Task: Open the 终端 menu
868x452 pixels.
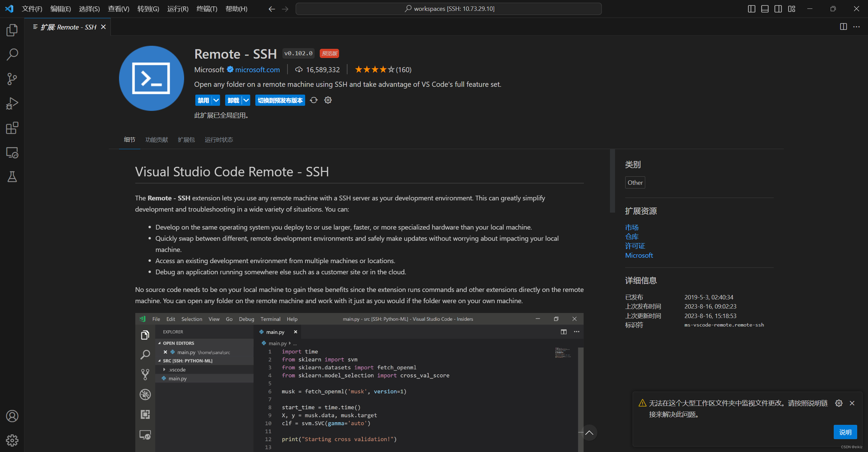Action: pos(207,8)
